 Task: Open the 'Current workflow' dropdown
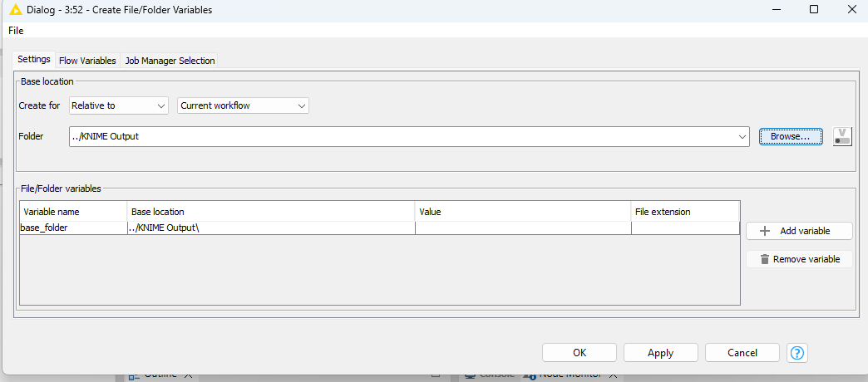coord(243,105)
